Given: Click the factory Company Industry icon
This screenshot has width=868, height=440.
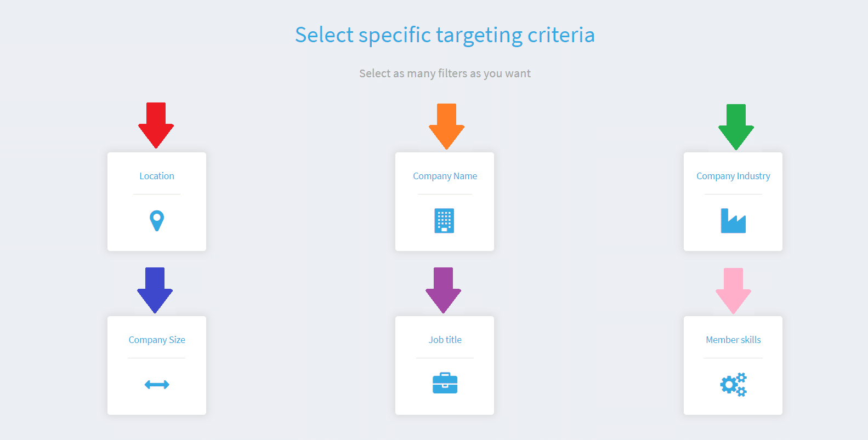Looking at the screenshot, I should point(733,221).
